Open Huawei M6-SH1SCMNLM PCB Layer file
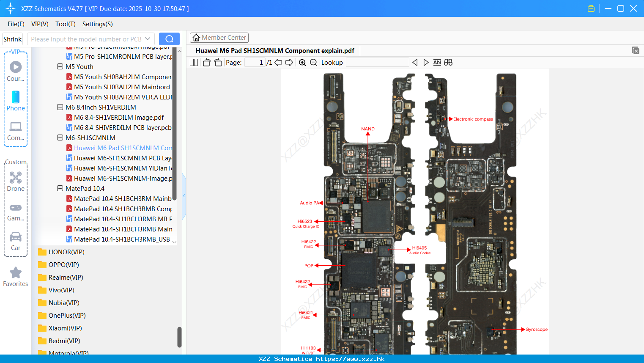 click(118, 158)
